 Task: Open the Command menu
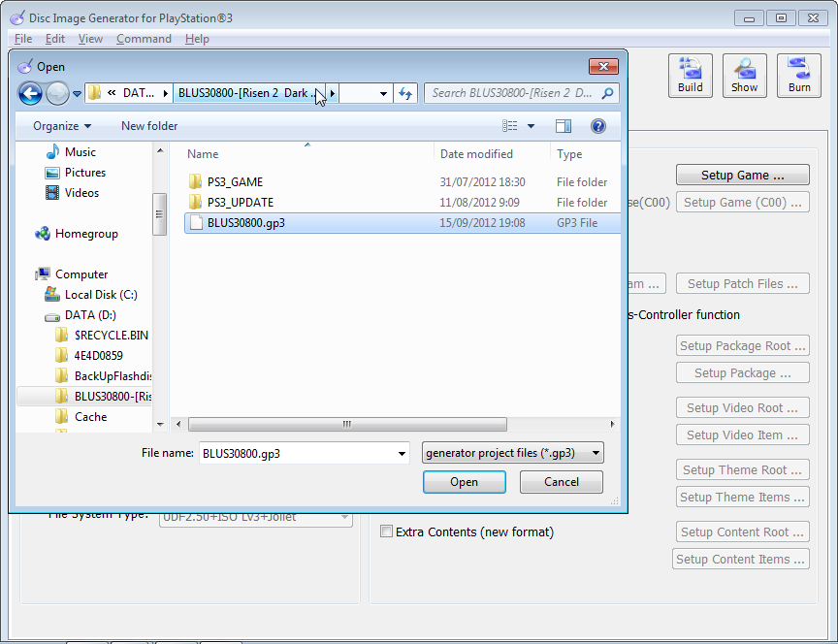[x=144, y=39]
